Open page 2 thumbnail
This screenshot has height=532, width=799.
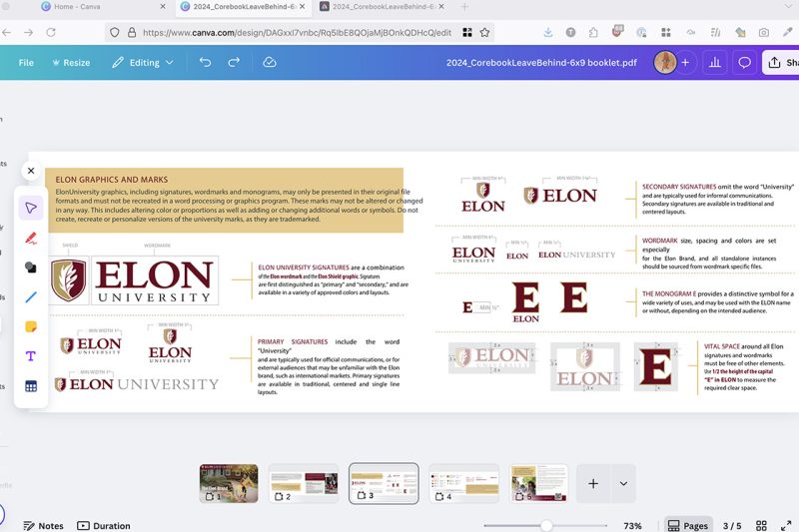[x=304, y=483]
